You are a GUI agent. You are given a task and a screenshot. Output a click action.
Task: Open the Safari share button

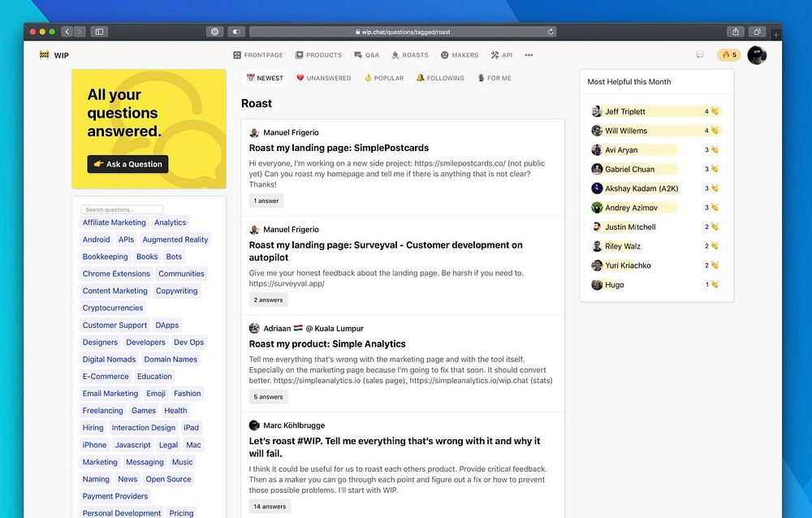point(736,32)
